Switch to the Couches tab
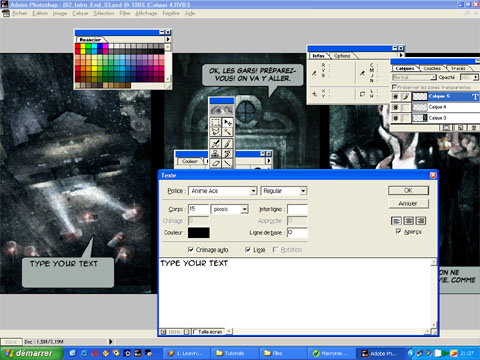This screenshot has height=360, width=480. [432, 68]
